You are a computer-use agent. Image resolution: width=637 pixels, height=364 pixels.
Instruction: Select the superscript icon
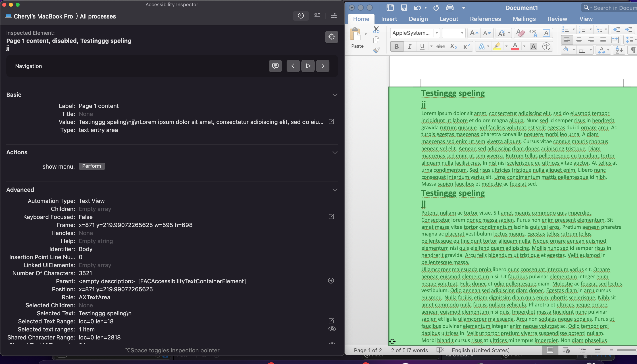(x=466, y=46)
